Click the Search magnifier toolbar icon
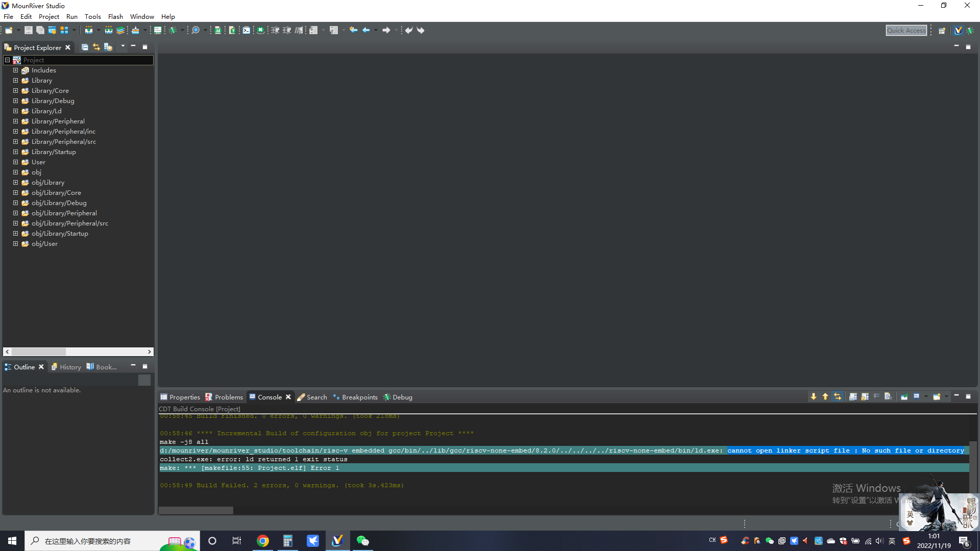Image resolution: width=980 pixels, height=551 pixels. click(x=195, y=30)
